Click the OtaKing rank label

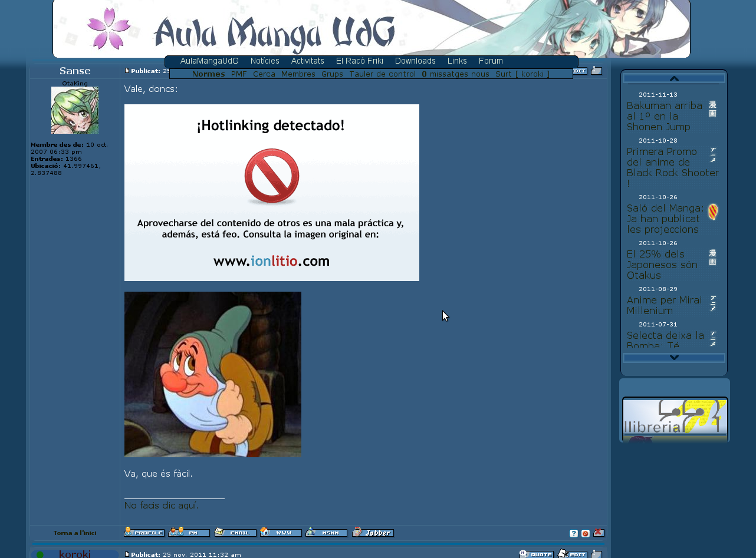pos(75,83)
